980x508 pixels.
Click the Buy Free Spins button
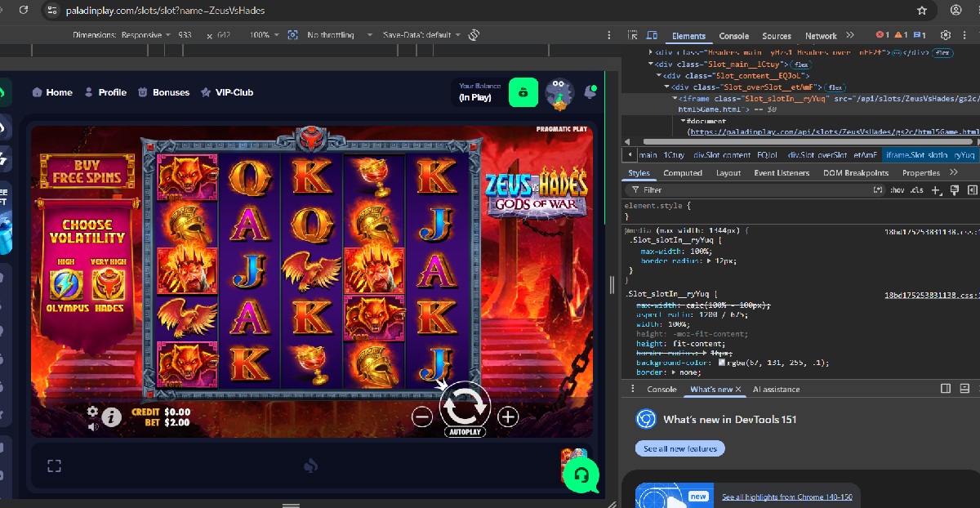pyautogui.click(x=87, y=171)
